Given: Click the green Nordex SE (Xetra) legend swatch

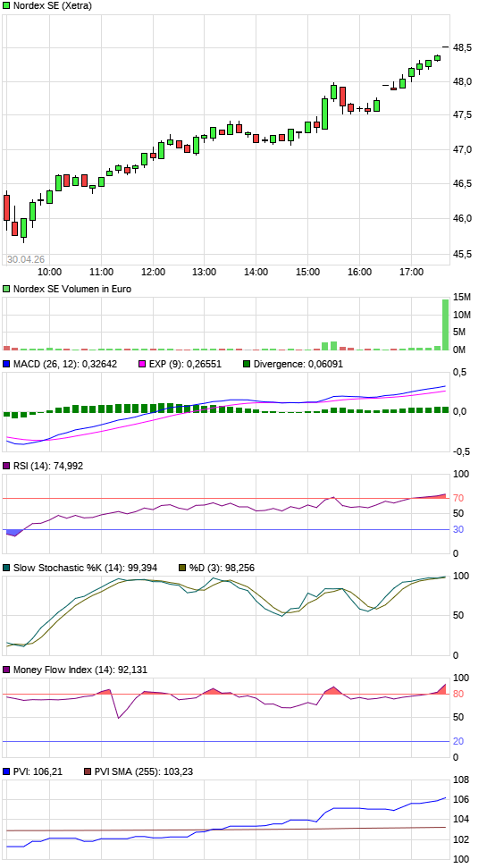Looking at the screenshot, I should pos(6,5).
